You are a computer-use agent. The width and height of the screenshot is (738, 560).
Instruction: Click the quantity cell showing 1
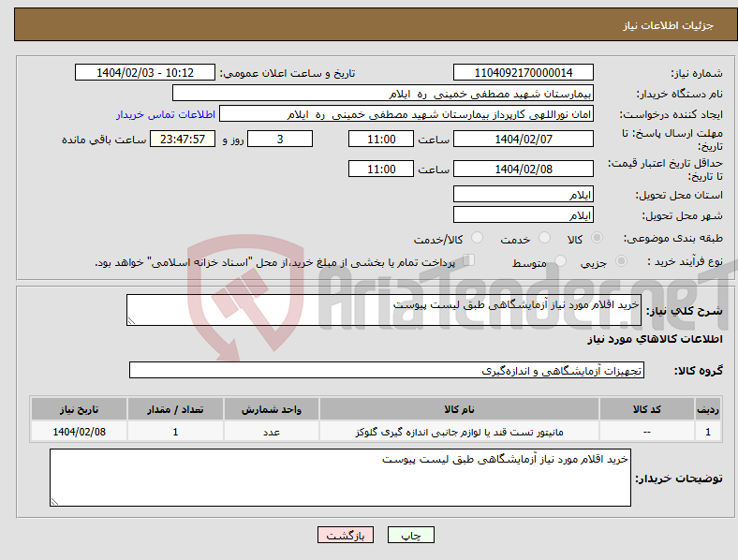[175, 431]
